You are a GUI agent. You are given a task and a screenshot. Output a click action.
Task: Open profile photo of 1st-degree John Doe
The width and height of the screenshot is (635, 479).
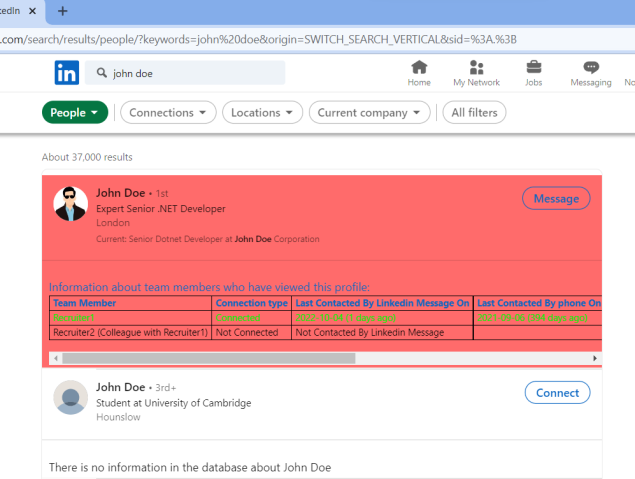click(x=71, y=204)
